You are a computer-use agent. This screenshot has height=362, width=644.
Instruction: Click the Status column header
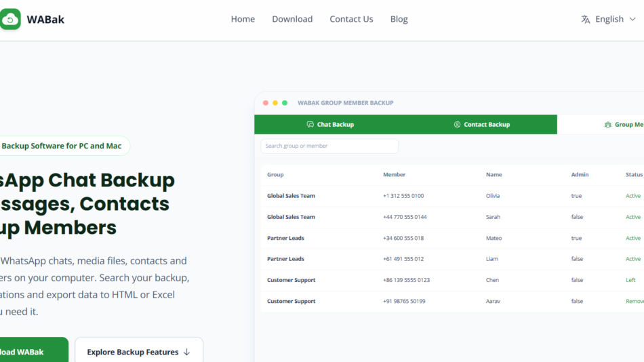tap(634, 175)
